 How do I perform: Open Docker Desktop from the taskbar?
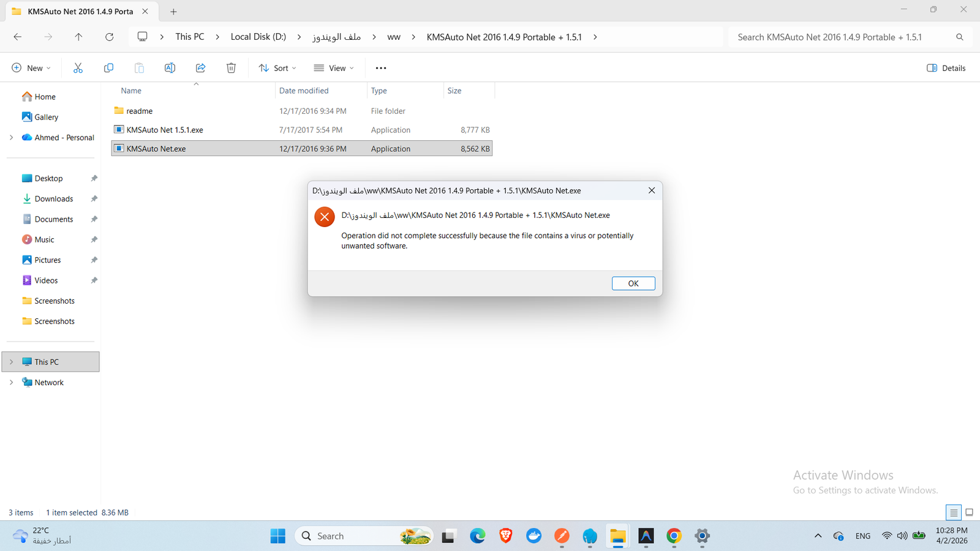533,536
